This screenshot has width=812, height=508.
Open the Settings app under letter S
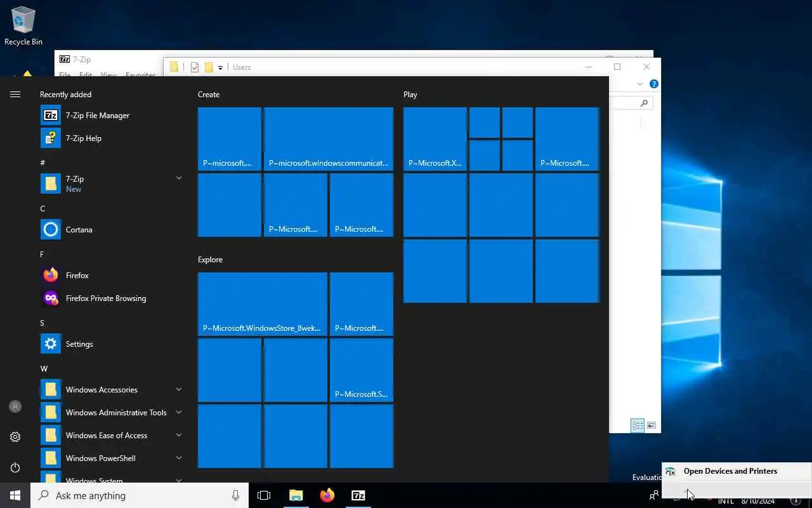(112, 344)
